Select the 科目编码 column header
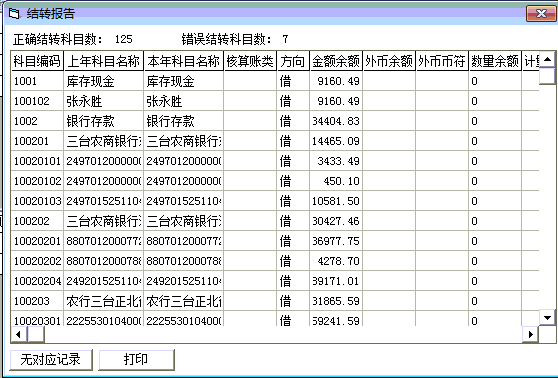 pos(37,61)
